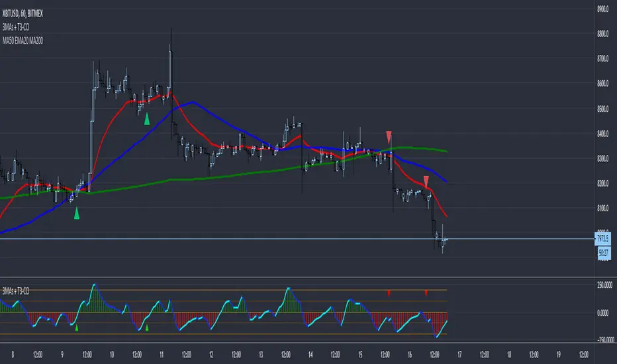Select second small green arrow in CCI pane
The image size is (617, 364).
[147, 328]
